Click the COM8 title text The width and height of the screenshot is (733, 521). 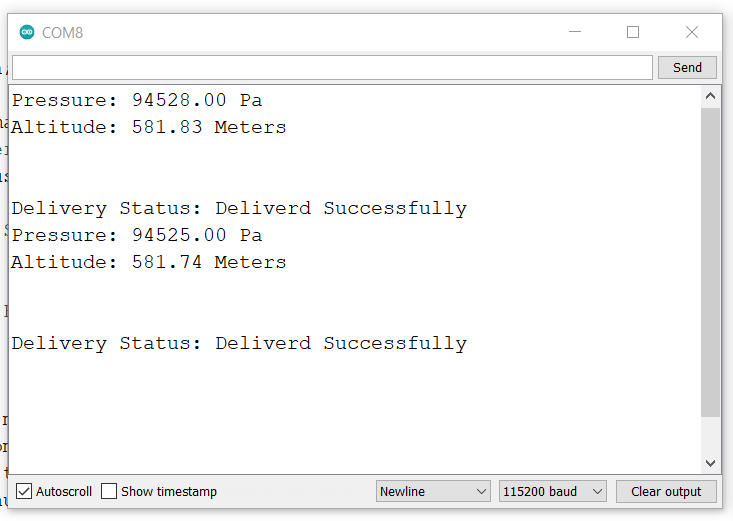point(62,33)
